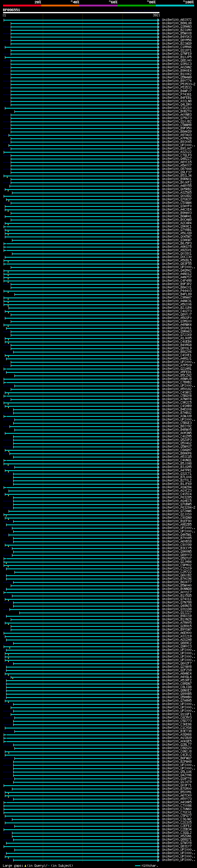Screen dimensions: 197x868
Task: Click the UniRef100_Q831Y7 label
Action: coord(177,846)
